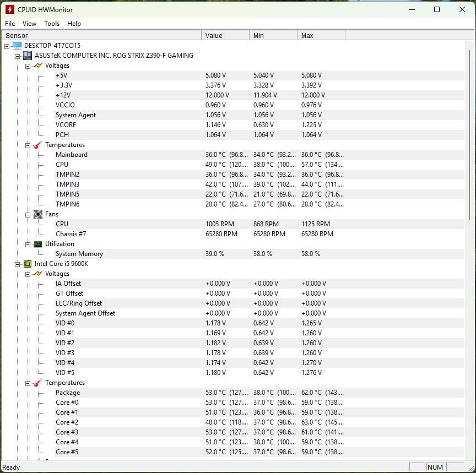This screenshot has height=473, width=476.
Task: Maximize the HWMonitor window
Action: 437,9
